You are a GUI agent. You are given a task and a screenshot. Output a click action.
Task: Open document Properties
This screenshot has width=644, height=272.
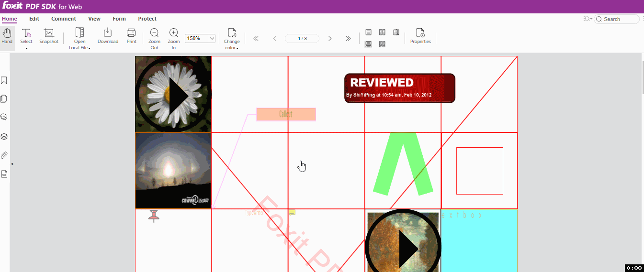point(420,33)
